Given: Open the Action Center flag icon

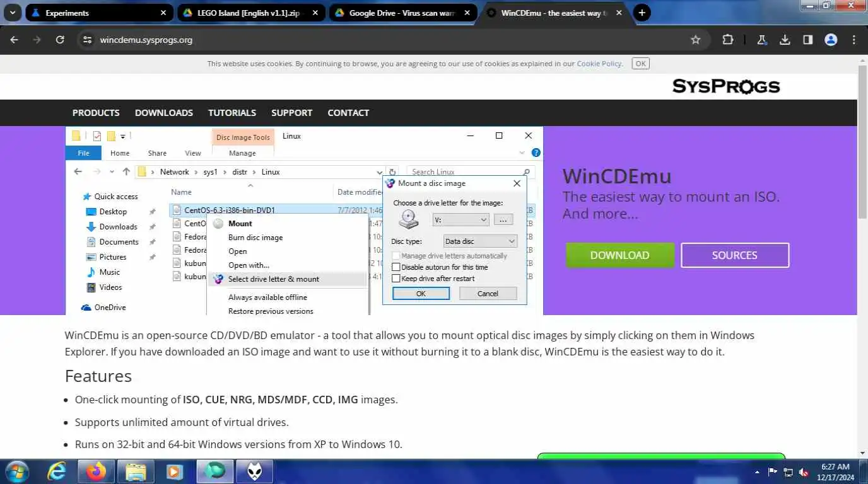Looking at the screenshot, I should click(773, 471).
